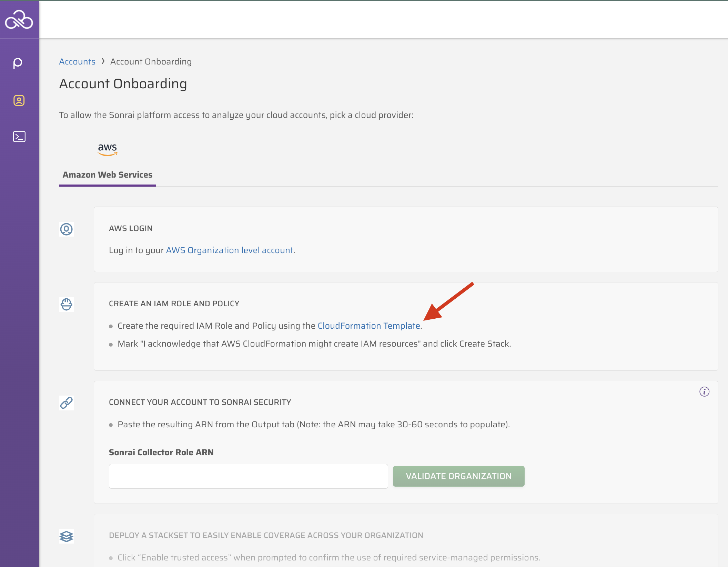Go to Accounts breadcrumb link
Screen dimensions: 728x567
click(x=77, y=61)
